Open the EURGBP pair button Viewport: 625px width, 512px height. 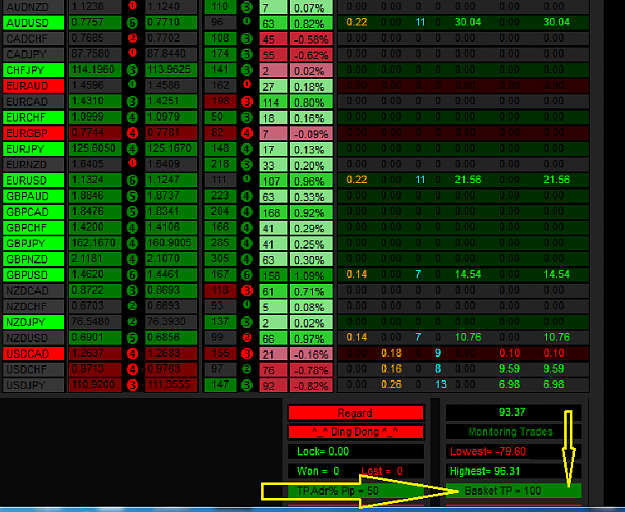33,133
